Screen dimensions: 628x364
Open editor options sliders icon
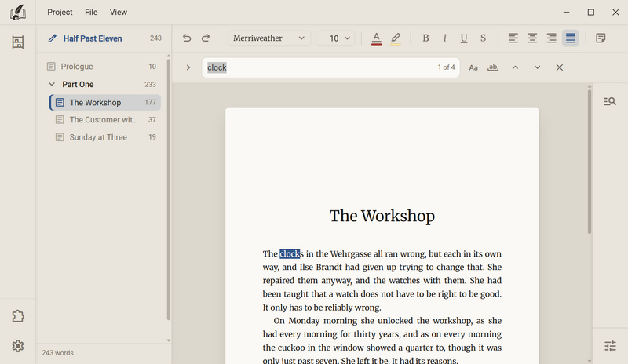click(610, 346)
